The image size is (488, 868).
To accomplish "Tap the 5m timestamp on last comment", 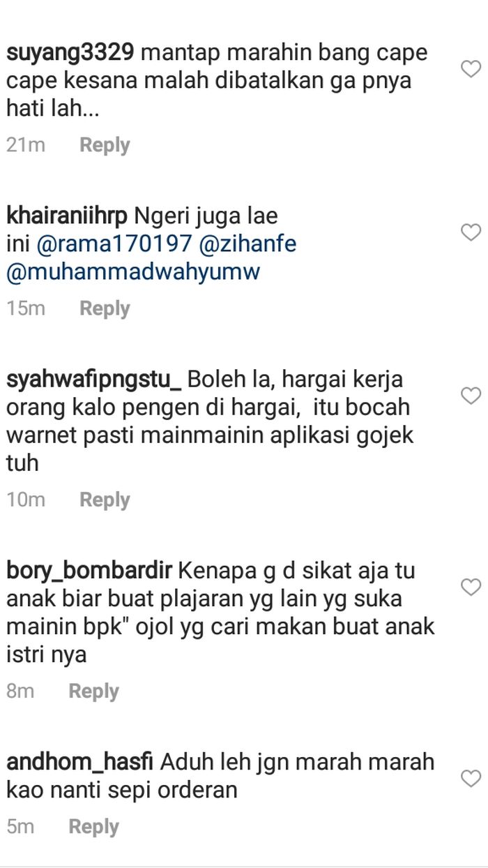I will click(20, 827).
